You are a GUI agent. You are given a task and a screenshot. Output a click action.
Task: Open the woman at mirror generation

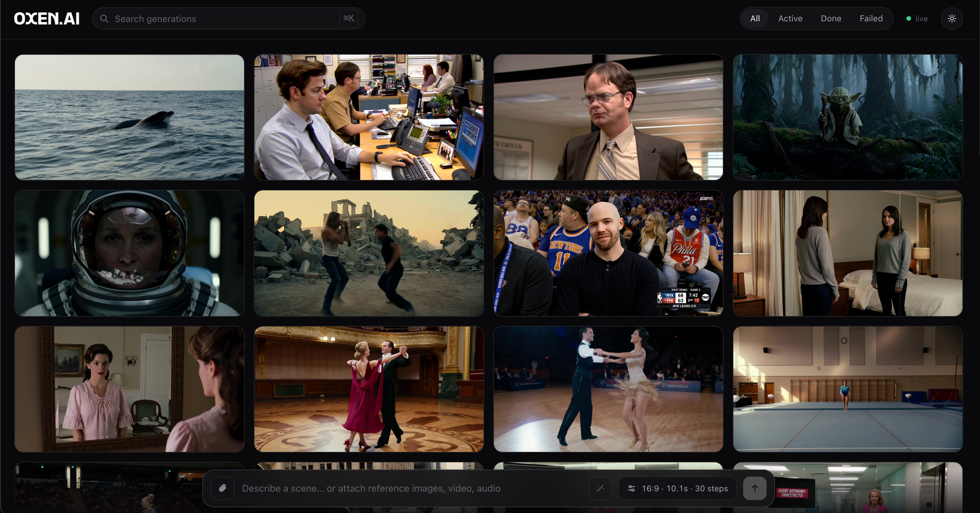click(129, 389)
